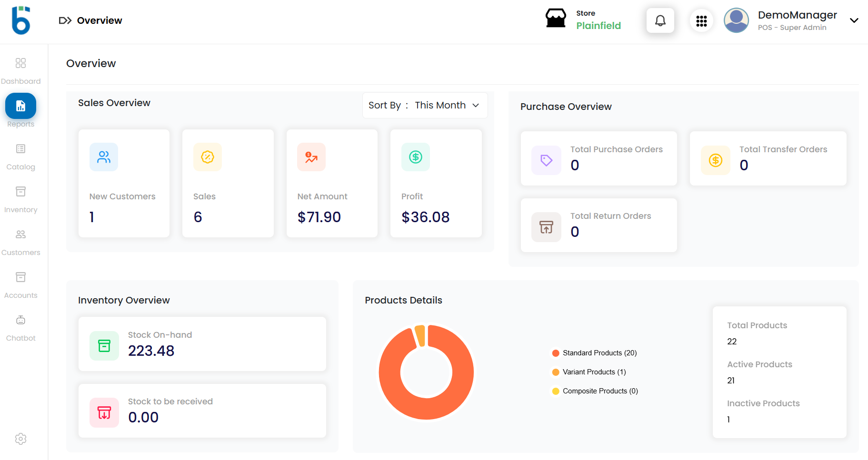This screenshot has width=868, height=460.
Task: Select the Stock to be received 0.00
Action: [143, 417]
